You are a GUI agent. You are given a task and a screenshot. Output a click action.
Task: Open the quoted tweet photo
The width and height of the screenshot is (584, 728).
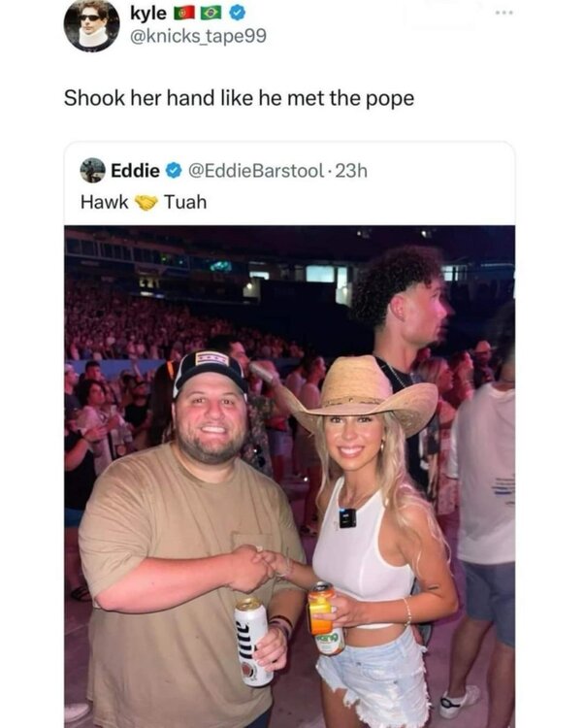click(289, 477)
